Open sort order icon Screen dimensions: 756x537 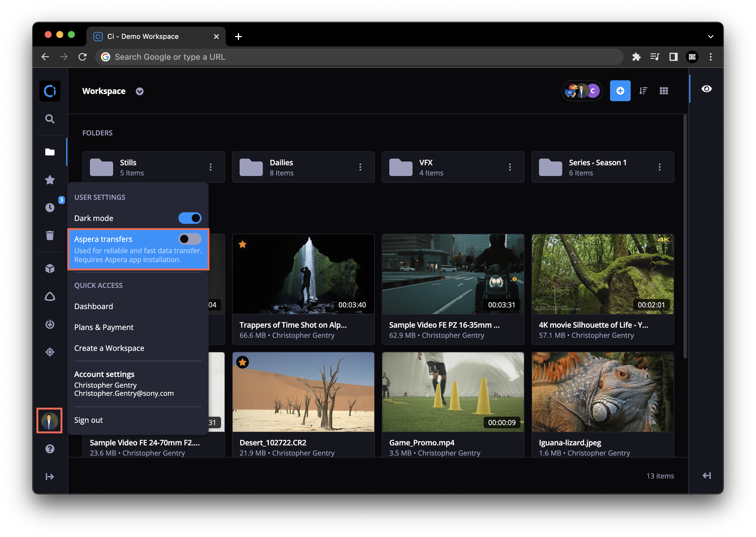(x=643, y=90)
